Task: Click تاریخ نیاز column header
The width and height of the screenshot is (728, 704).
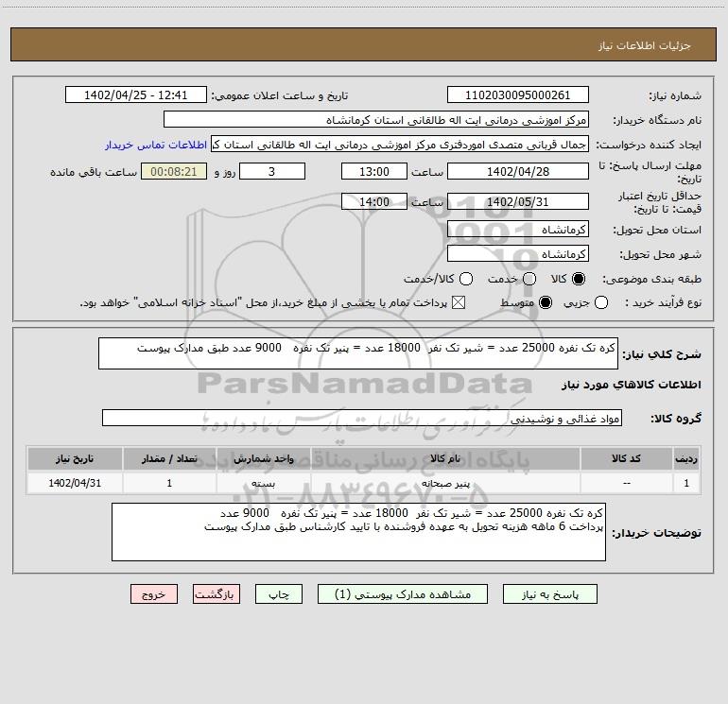Action: click(x=75, y=459)
